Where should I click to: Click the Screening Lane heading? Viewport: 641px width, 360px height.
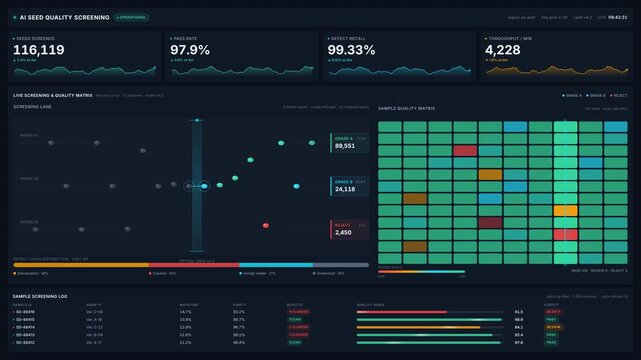pyautogui.click(x=33, y=107)
